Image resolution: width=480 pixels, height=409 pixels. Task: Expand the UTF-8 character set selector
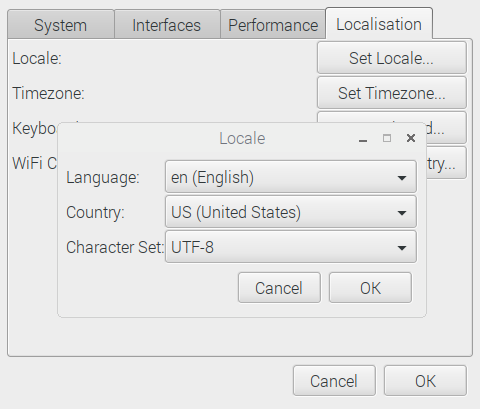coord(291,247)
